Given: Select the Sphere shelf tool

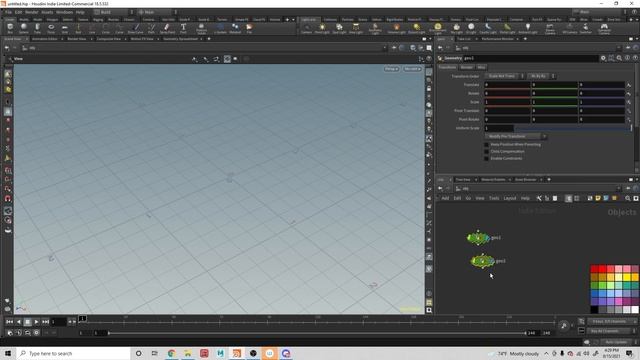Looking at the screenshot, I should [24, 28].
